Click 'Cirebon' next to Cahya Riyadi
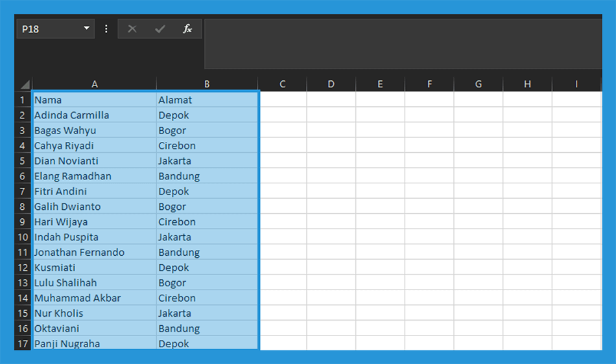The width and height of the screenshot is (616, 364). pyautogui.click(x=207, y=146)
